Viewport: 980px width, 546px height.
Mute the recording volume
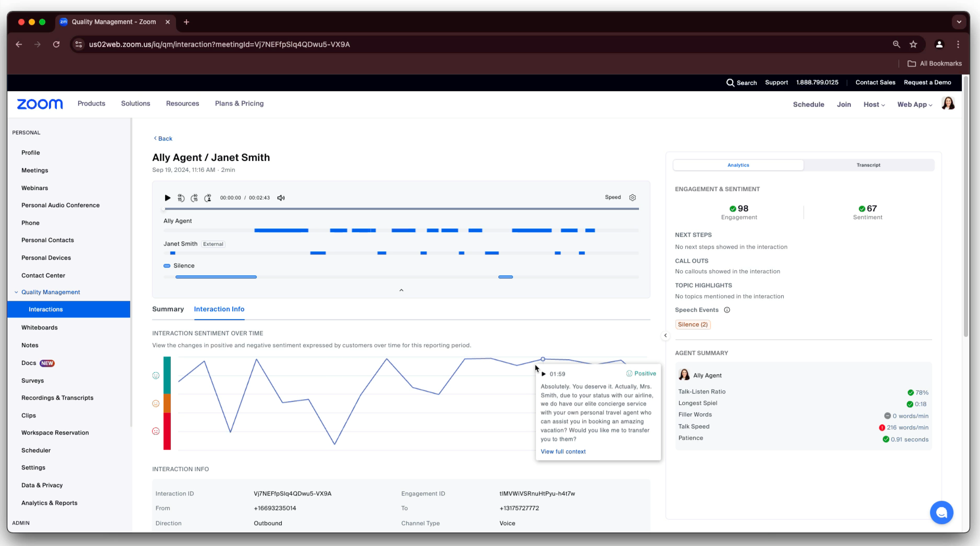(x=281, y=198)
